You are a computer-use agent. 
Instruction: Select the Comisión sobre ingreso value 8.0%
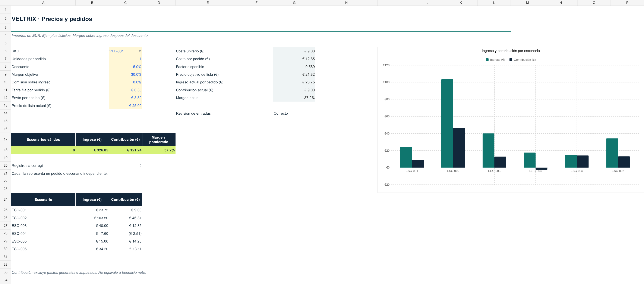(126, 82)
